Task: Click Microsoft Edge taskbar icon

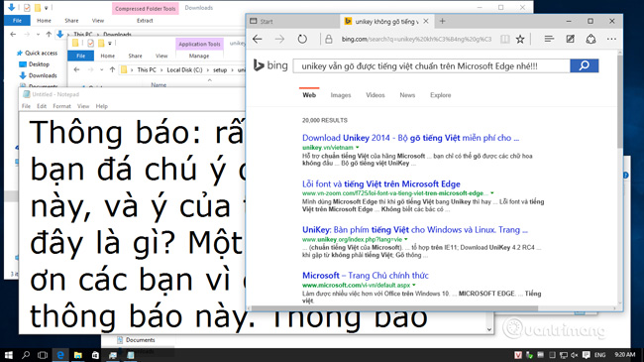Action: [60, 355]
